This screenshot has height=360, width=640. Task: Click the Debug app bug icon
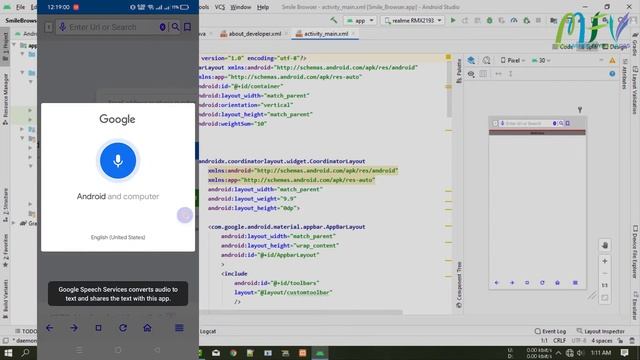point(489,20)
